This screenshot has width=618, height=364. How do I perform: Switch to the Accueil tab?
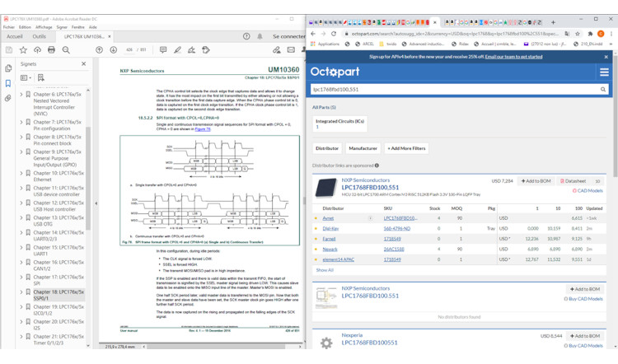[15, 36]
